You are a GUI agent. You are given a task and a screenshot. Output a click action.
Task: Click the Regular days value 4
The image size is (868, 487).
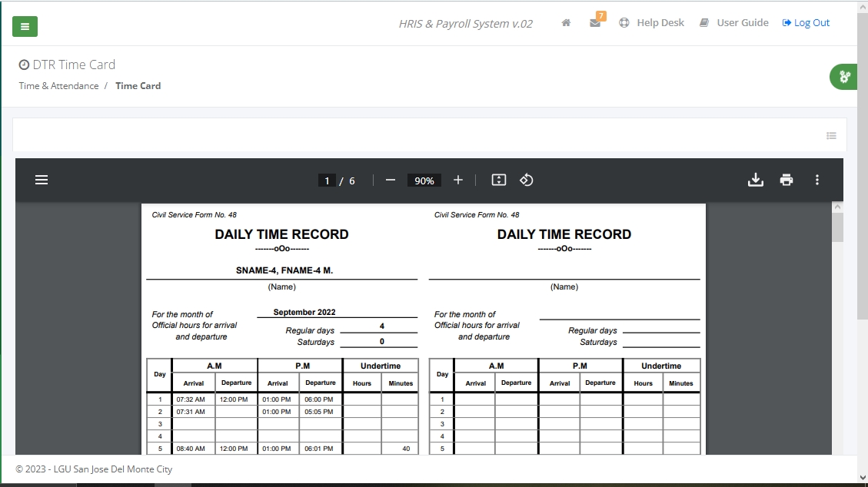pos(382,326)
